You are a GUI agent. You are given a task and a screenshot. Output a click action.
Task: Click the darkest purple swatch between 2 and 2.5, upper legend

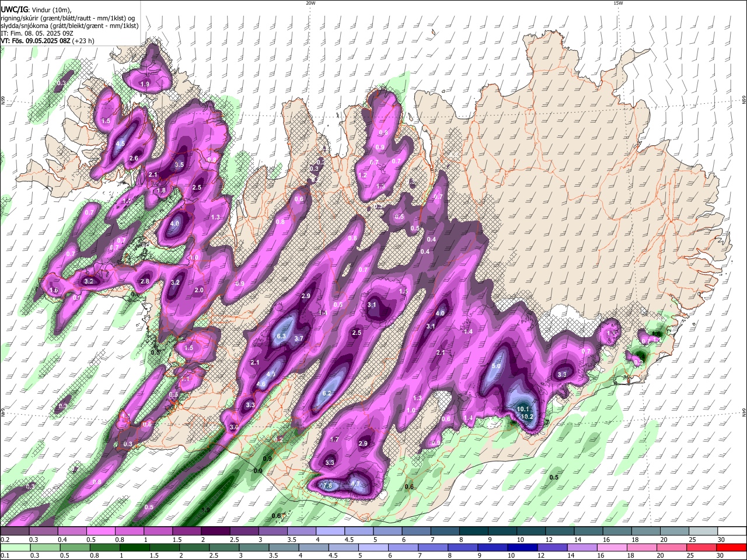215,531
